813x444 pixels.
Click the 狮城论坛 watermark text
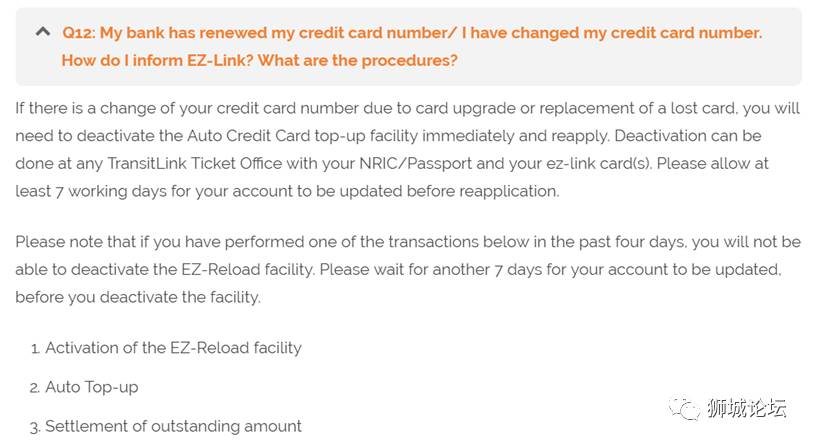click(746, 408)
